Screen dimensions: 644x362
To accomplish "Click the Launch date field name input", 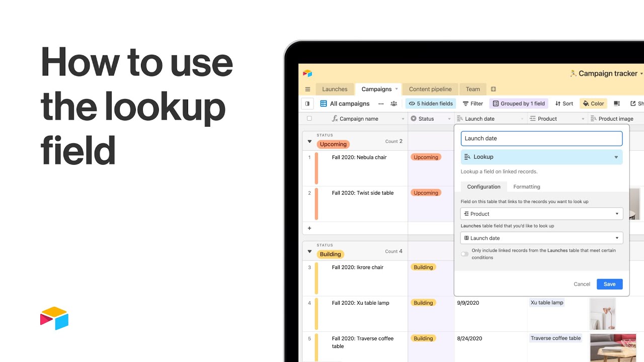I will [542, 138].
